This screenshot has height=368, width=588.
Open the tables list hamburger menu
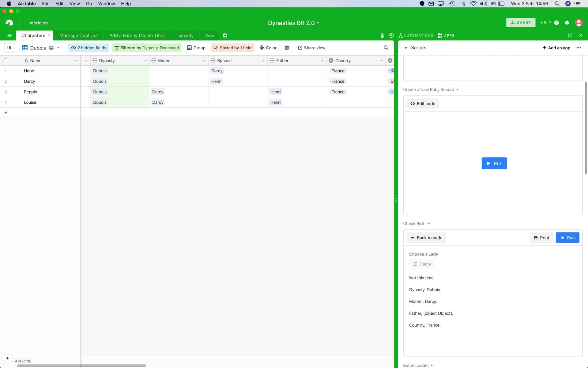tap(9, 36)
